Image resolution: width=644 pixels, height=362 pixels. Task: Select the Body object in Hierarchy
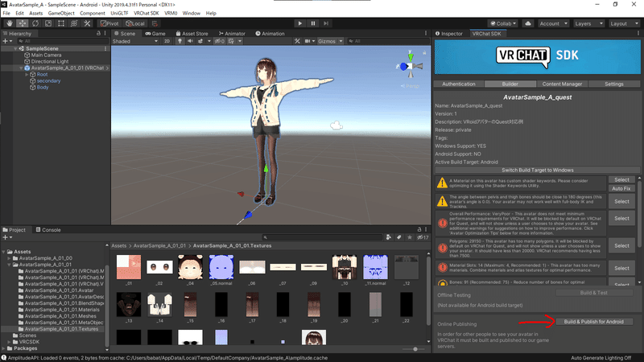(43, 88)
